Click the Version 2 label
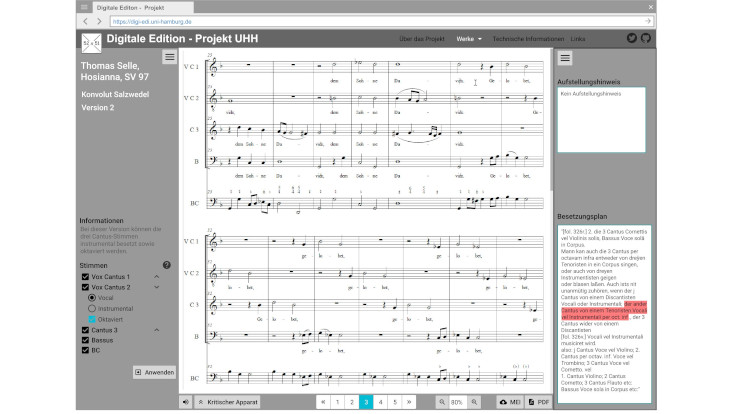The width and height of the screenshot is (733, 414). [98, 107]
